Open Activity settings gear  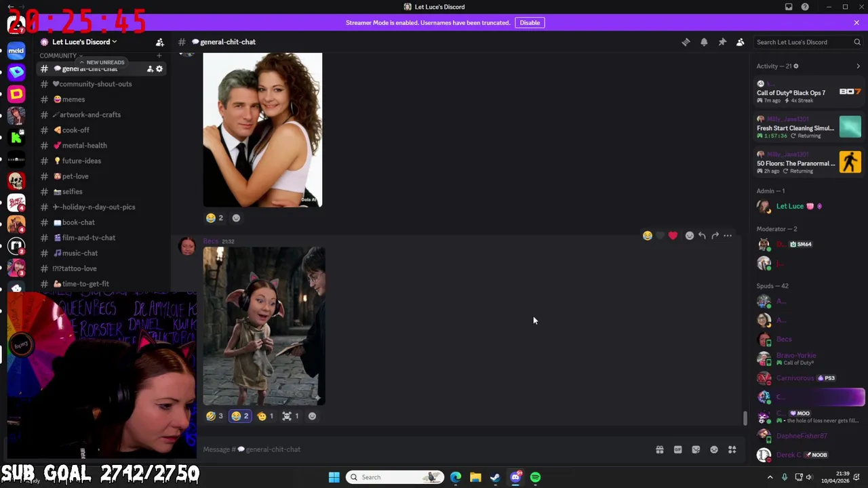[795, 66]
